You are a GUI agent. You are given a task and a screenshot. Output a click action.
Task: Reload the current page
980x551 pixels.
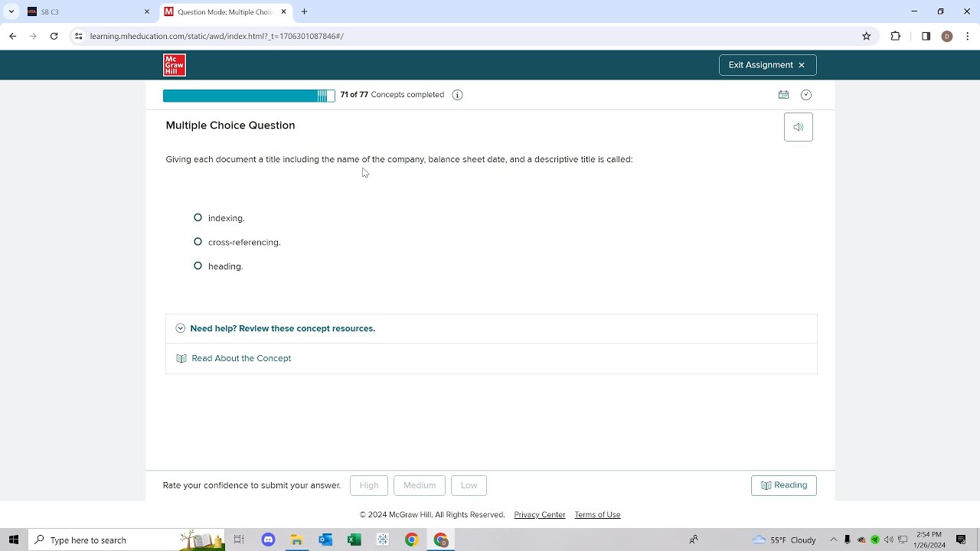pyautogui.click(x=54, y=36)
